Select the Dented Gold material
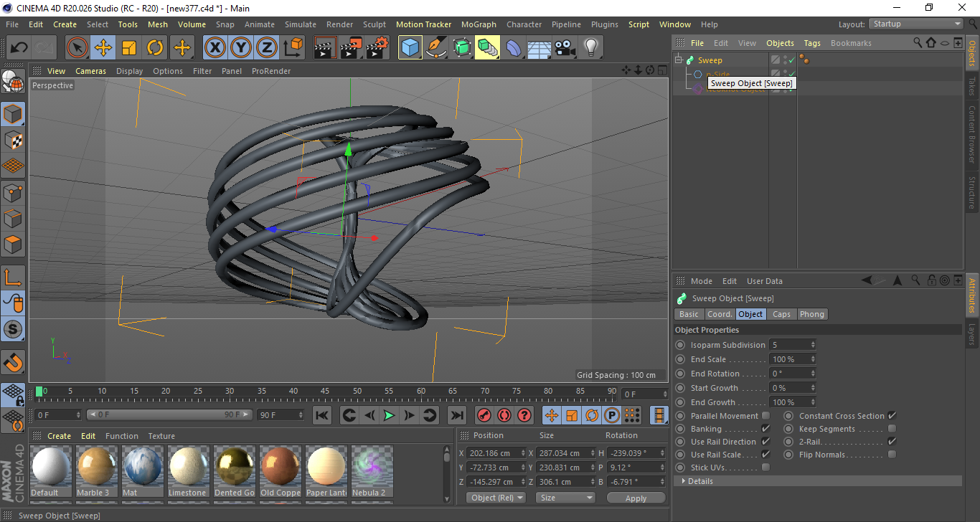 pyautogui.click(x=234, y=471)
